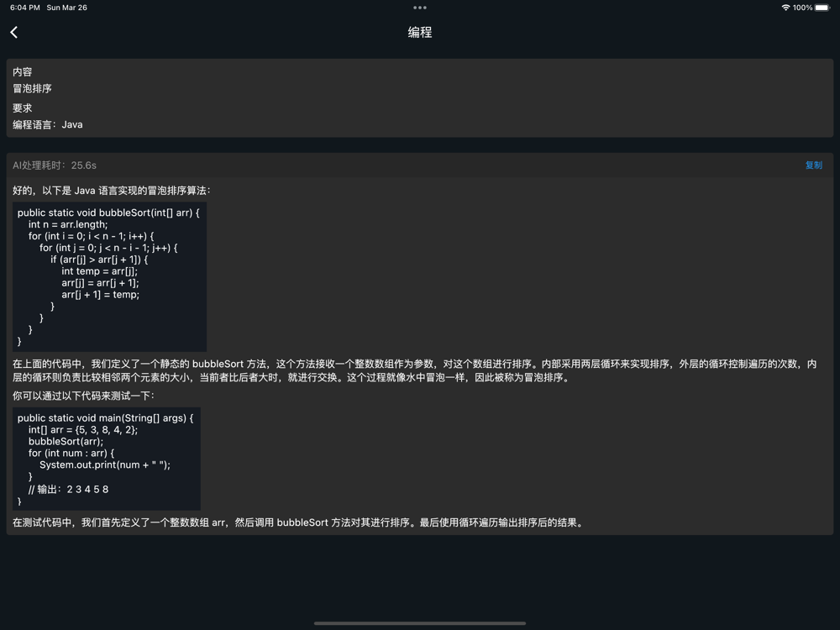
Task: Click the bubbleSort method code block
Action: coord(109,276)
